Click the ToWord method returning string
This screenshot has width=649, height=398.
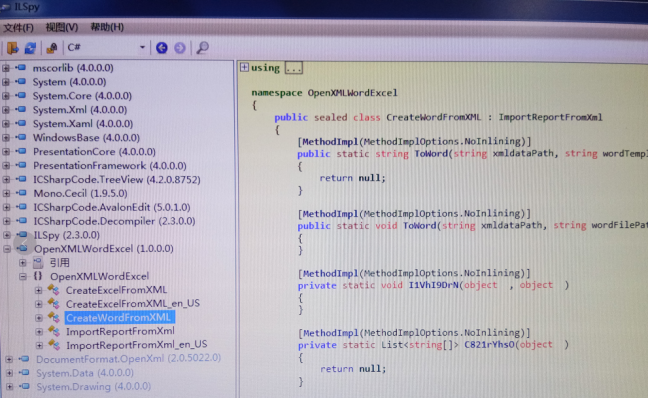point(431,154)
